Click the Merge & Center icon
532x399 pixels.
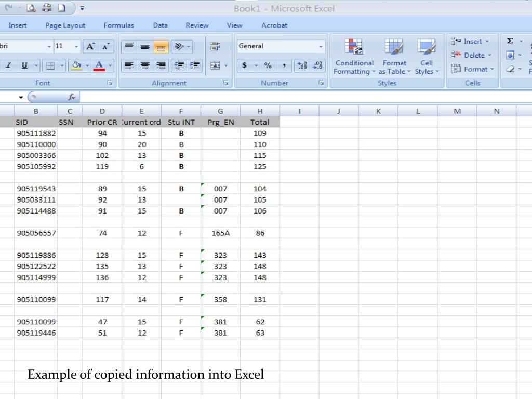[x=216, y=65]
